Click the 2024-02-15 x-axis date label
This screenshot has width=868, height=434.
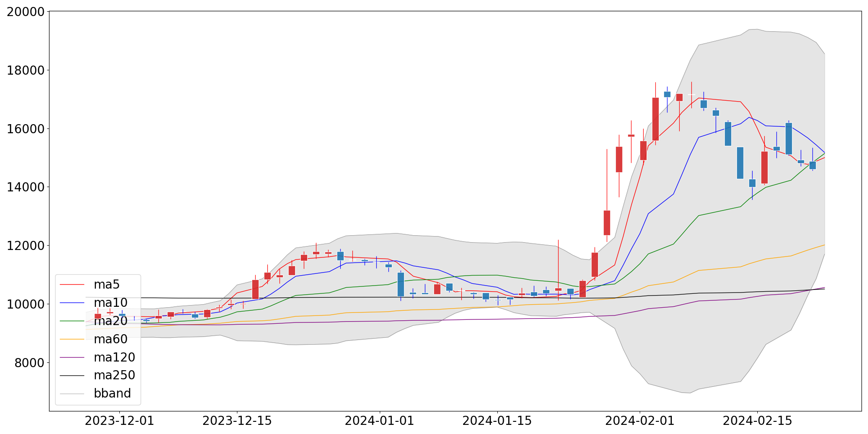[x=757, y=421]
